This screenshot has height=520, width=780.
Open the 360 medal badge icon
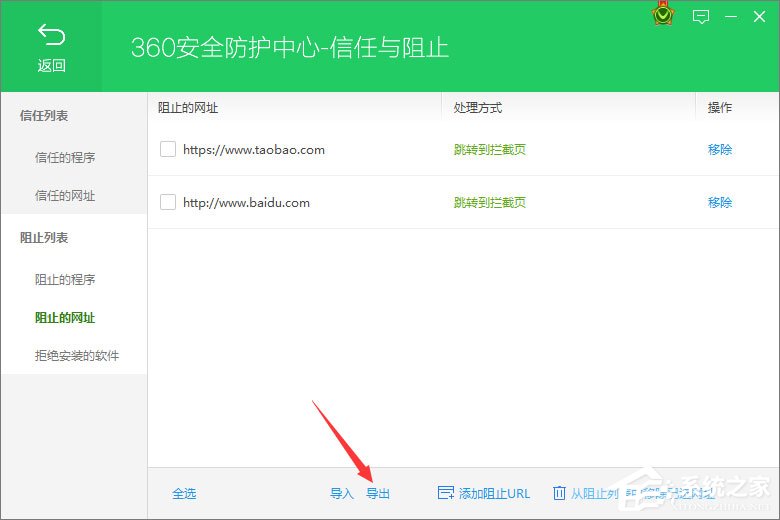[x=662, y=16]
